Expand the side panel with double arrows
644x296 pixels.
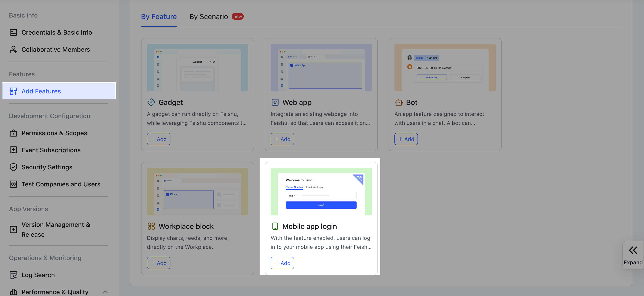[633, 250]
